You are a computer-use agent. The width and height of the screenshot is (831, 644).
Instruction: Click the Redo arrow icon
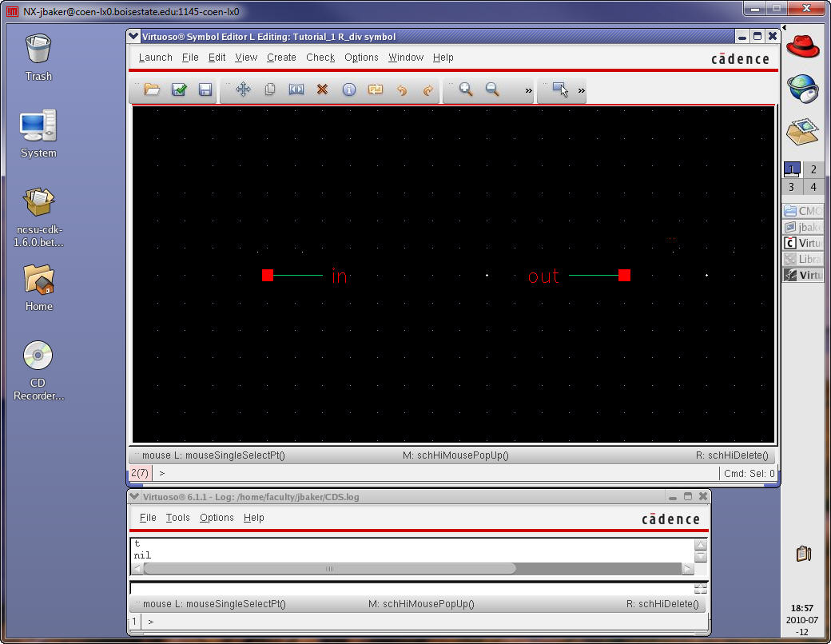pyautogui.click(x=427, y=90)
